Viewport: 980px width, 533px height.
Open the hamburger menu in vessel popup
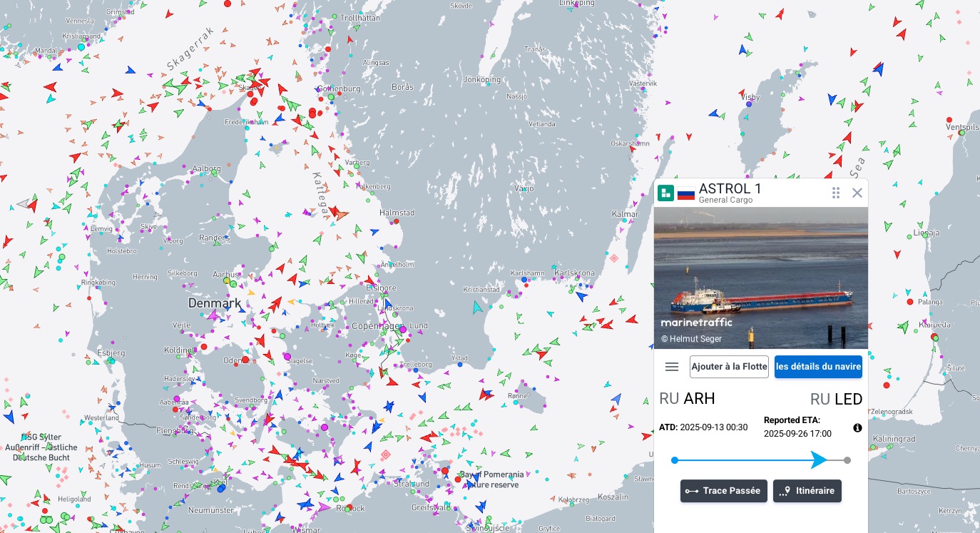tap(671, 367)
